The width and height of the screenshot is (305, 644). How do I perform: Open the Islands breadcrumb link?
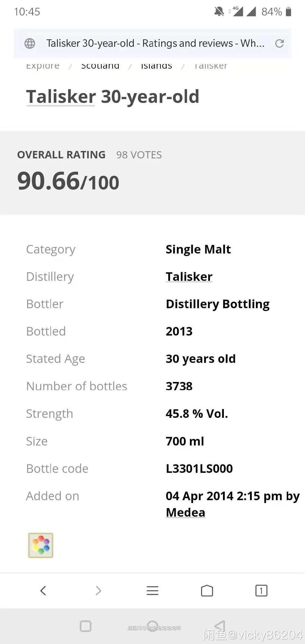(x=156, y=66)
